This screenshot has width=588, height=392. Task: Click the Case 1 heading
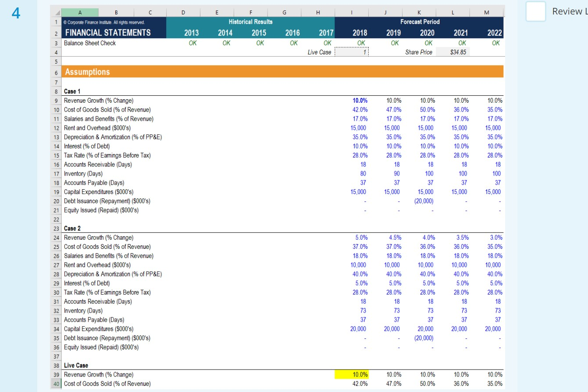(x=72, y=91)
